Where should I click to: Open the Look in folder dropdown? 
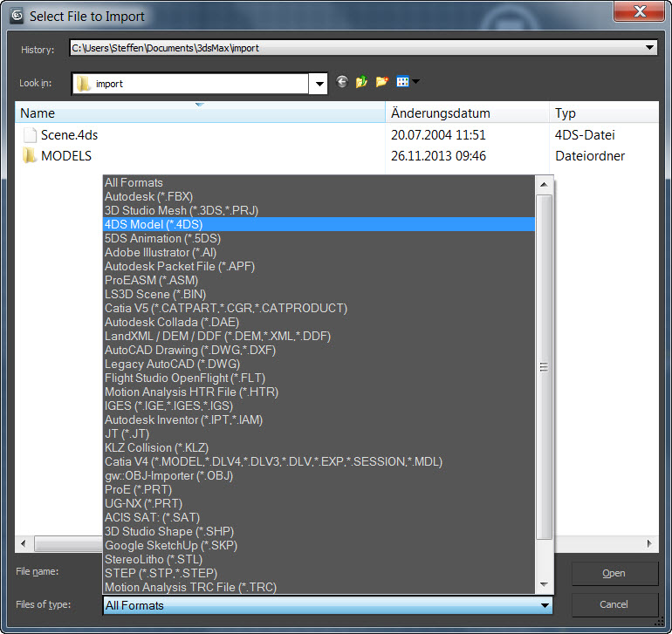click(319, 84)
